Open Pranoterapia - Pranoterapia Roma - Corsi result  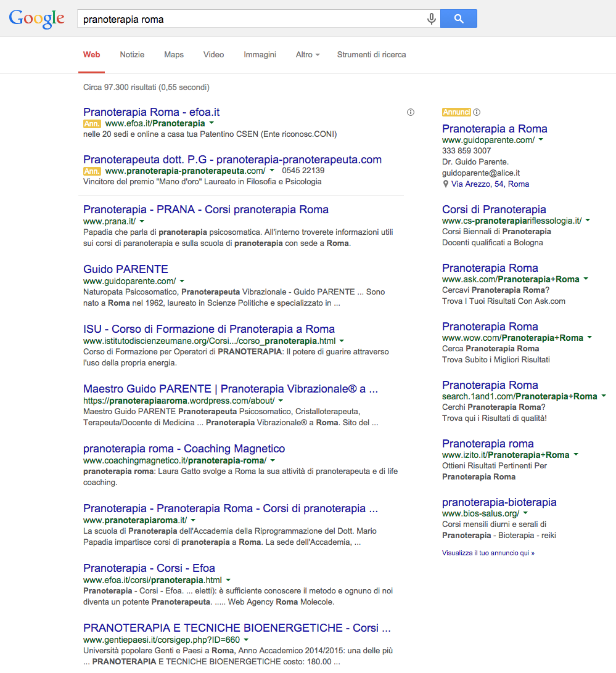231,508
